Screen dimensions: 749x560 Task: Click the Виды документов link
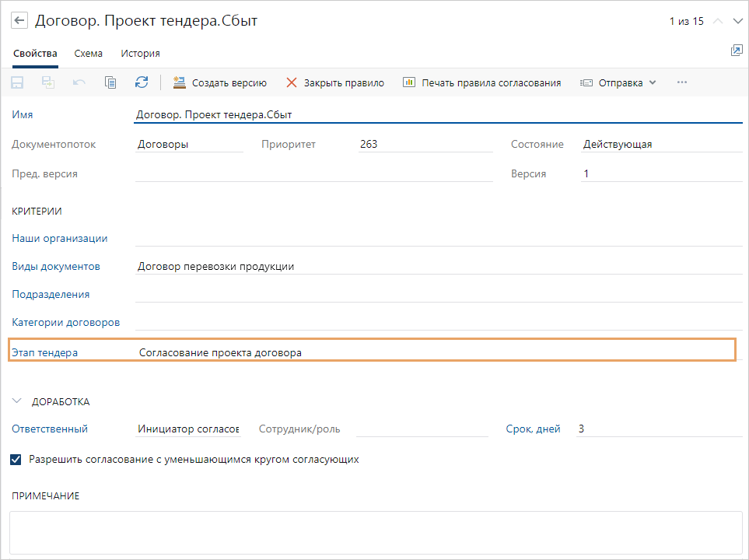click(x=56, y=266)
